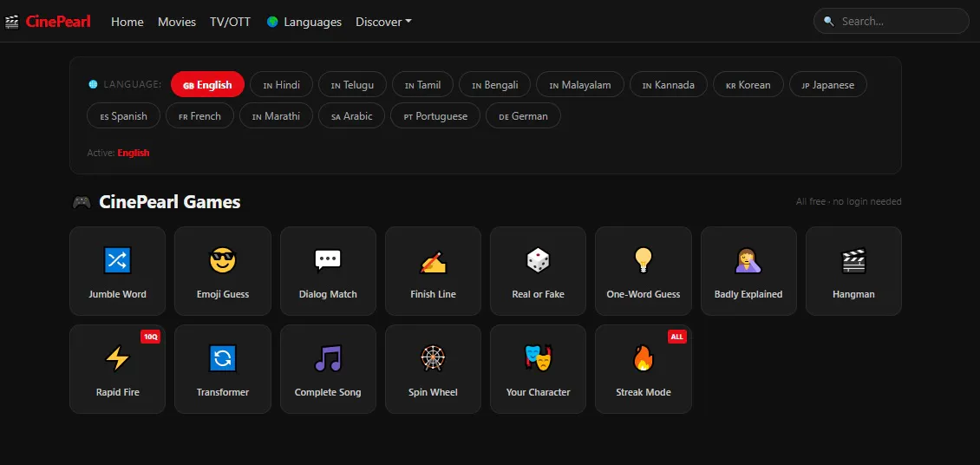Click 'All free · no login needed' text
980x465 pixels.
click(849, 201)
